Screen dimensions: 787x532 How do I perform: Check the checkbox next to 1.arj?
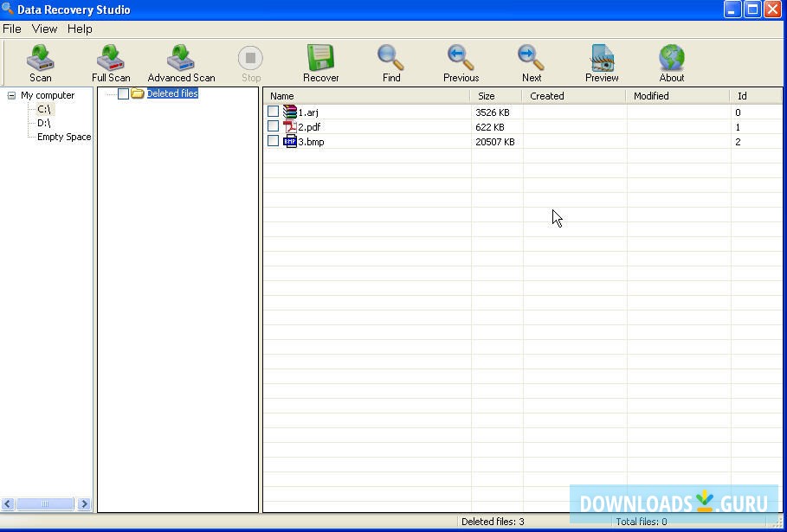click(274, 112)
